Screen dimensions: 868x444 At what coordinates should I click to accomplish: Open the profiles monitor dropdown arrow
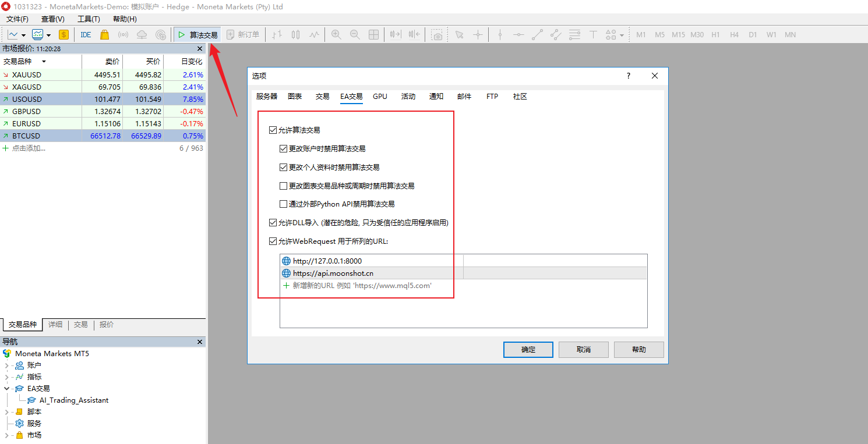point(49,35)
